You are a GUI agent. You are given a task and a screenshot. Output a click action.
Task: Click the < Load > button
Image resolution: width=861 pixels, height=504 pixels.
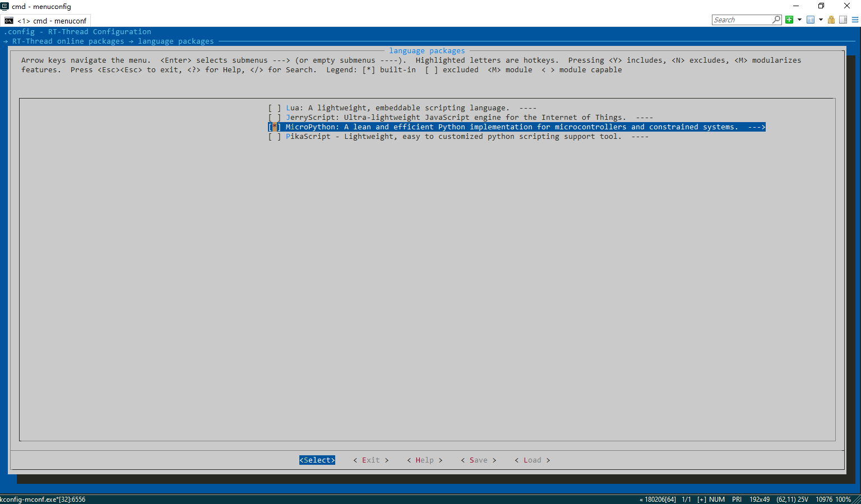(533, 460)
